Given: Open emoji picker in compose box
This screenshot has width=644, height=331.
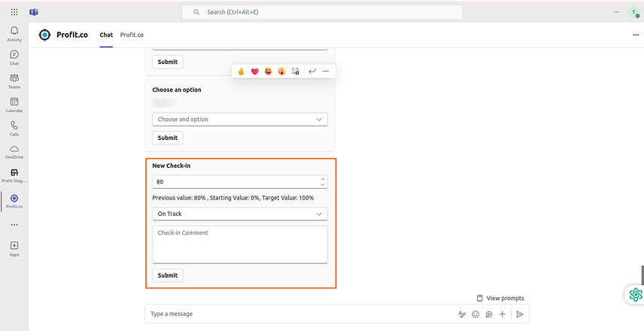Looking at the screenshot, I should (x=475, y=314).
